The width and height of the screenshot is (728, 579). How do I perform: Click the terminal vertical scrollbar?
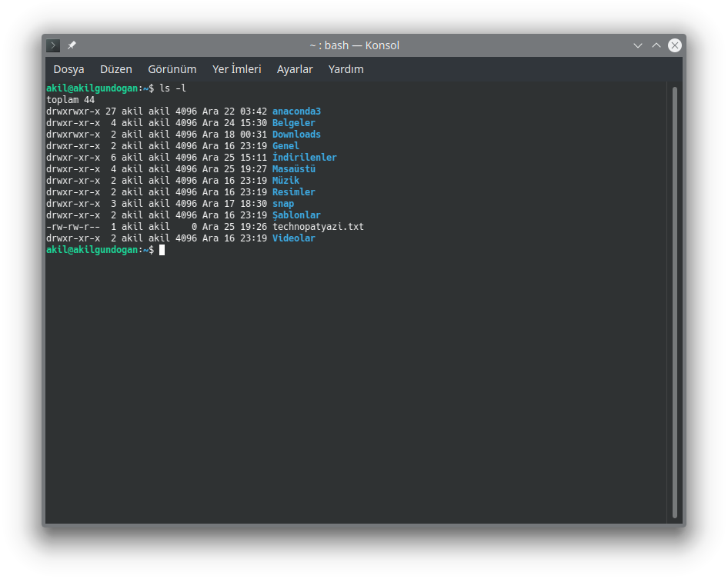coord(675,302)
